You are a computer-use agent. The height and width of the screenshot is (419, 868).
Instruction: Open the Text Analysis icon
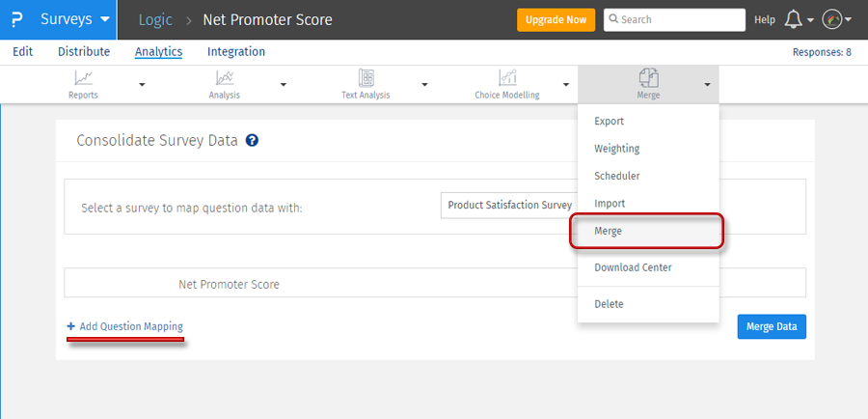point(366,79)
